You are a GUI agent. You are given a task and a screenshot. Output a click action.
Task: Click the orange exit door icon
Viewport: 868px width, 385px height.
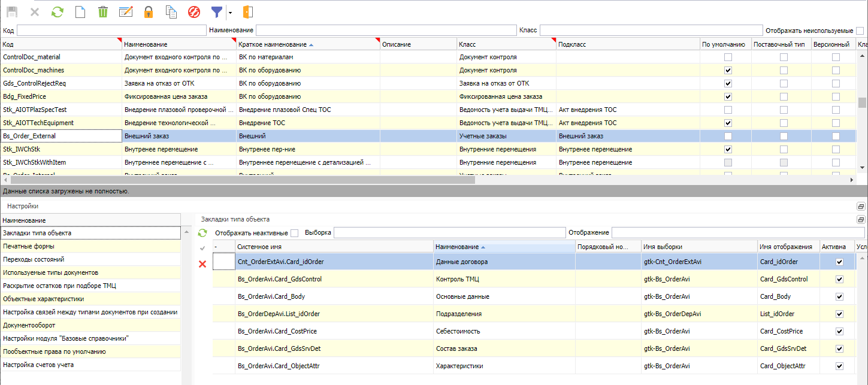coord(249,11)
